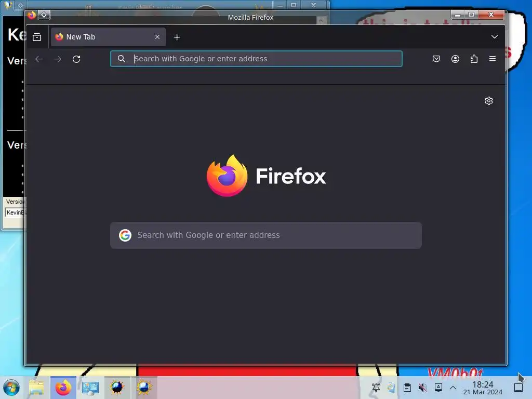The height and width of the screenshot is (399, 532).
Task: Click the Firefox logo on the page
Action: pos(227,176)
